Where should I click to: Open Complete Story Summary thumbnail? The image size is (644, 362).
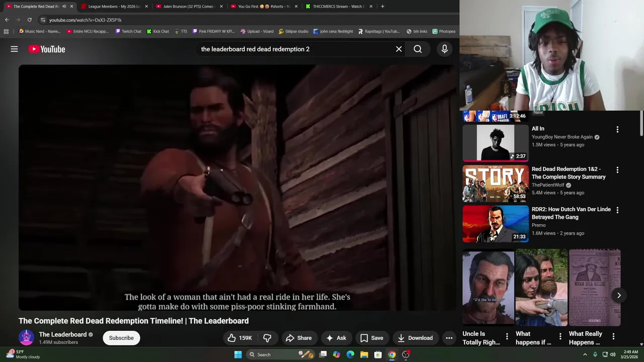[x=496, y=184]
